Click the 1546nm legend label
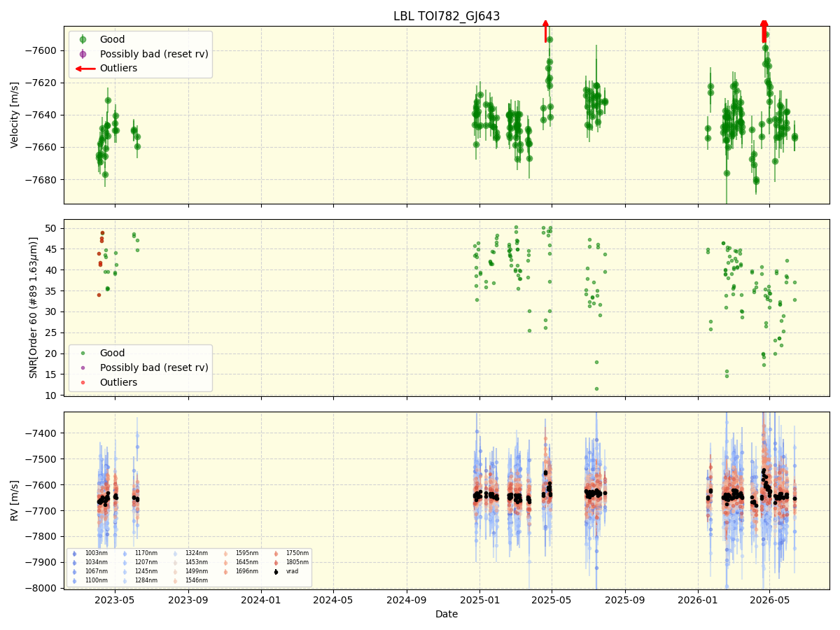This screenshot has height=630, width=840. (196, 580)
